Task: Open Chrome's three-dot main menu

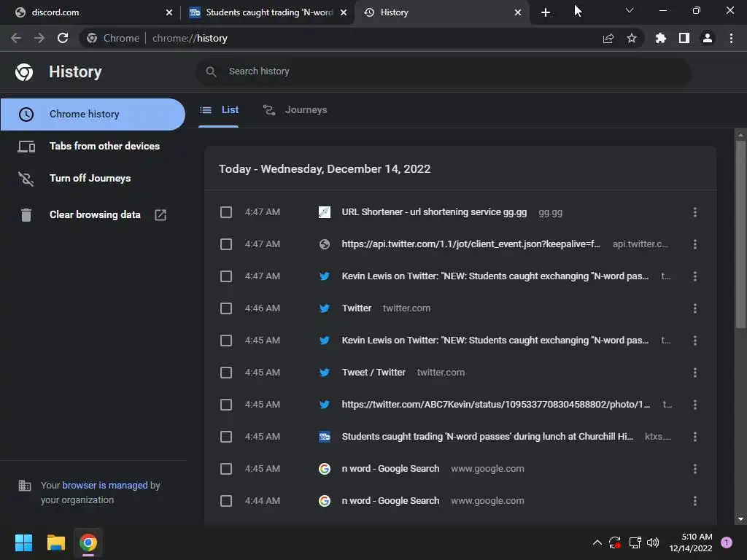Action: click(x=731, y=38)
